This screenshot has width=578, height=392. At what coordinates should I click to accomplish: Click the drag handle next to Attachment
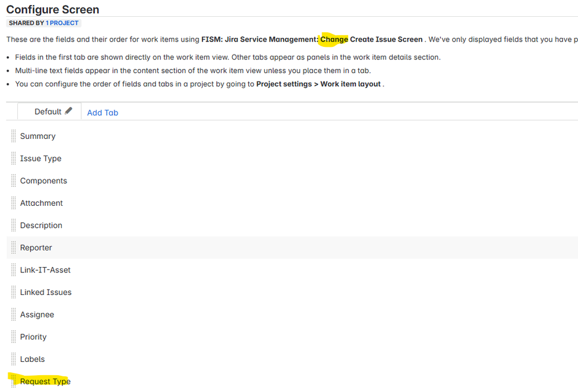pos(13,203)
